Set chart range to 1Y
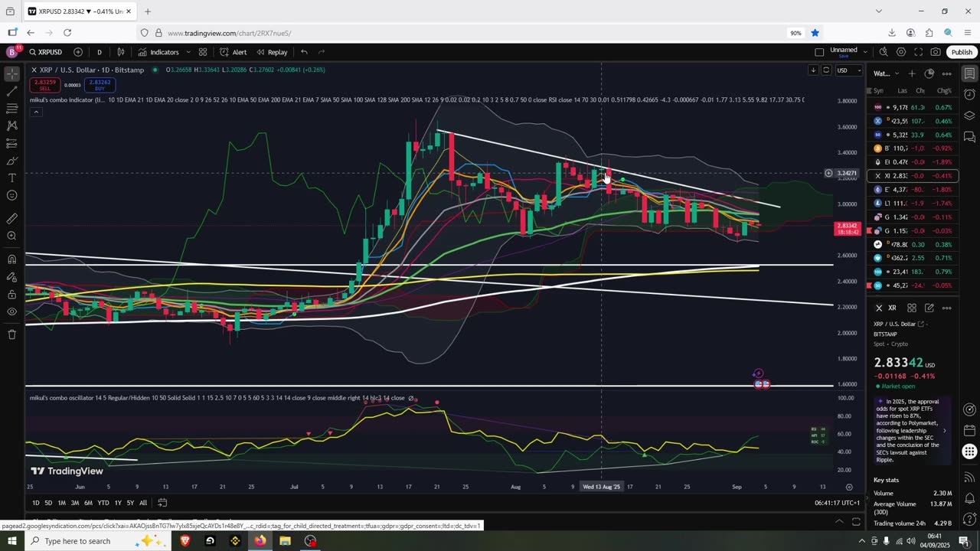The width and height of the screenshot is (980, 551). coord(118,503)
